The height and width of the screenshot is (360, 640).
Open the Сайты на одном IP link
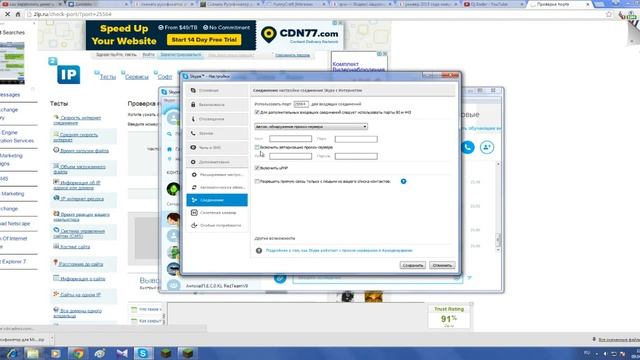[80, 295]
